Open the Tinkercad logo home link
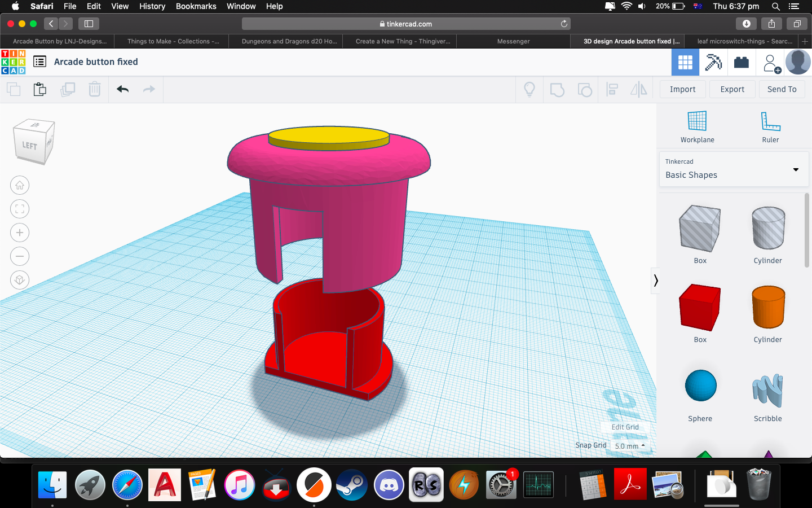The height and width of the screenshot is (508, 812). click(13, 62)
